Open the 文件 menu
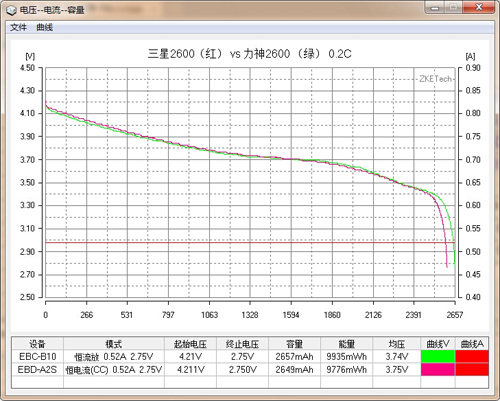Image resolution: width=500 pixels, height=401 pixels. pyautogui.click(x=18, y=27)
